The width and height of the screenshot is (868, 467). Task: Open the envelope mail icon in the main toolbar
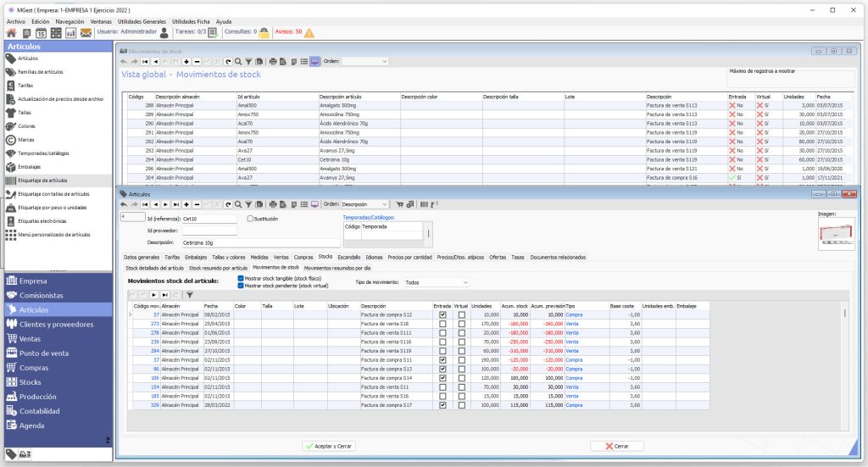tap(86, 33)
